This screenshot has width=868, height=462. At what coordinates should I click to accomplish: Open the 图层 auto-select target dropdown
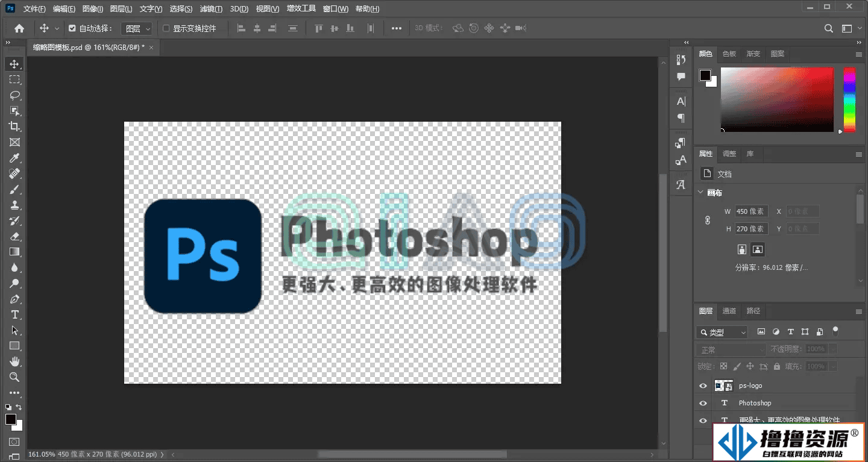137,28
